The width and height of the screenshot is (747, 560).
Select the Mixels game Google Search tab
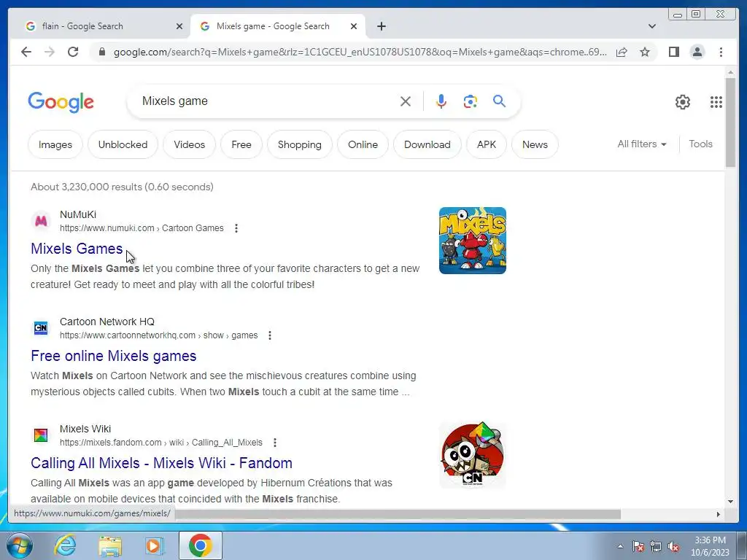pos(278,26)
